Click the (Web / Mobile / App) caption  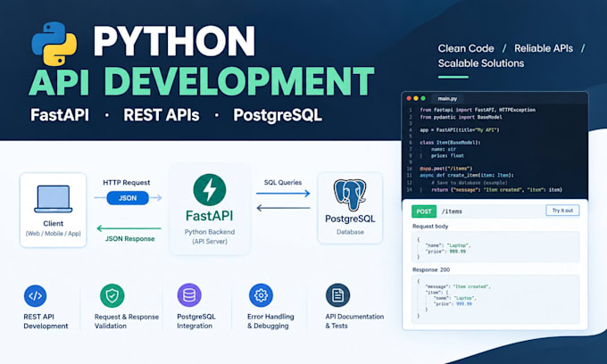53,234
